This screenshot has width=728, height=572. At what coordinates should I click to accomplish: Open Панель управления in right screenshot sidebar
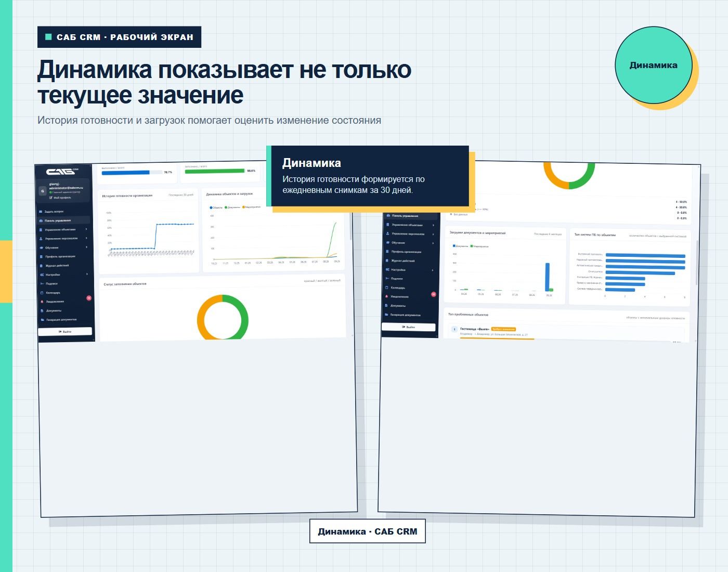(x=411, y=215)
